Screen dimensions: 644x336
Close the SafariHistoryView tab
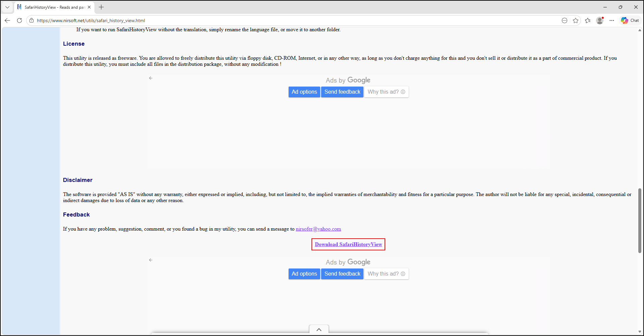pyautogui.click(x=89, y=7)
